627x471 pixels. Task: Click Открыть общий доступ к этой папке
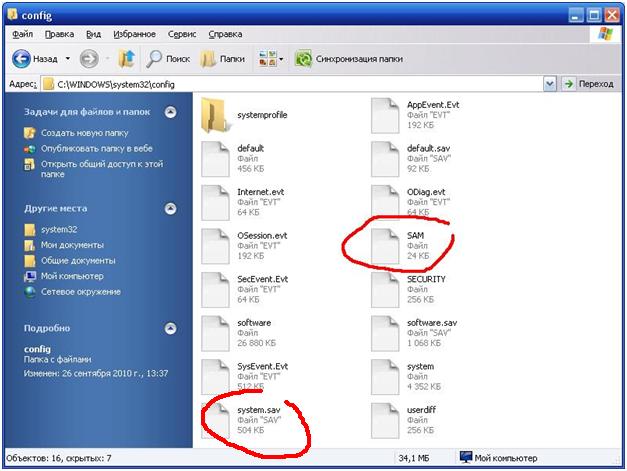pyautogui.click(x=102, y=169)
